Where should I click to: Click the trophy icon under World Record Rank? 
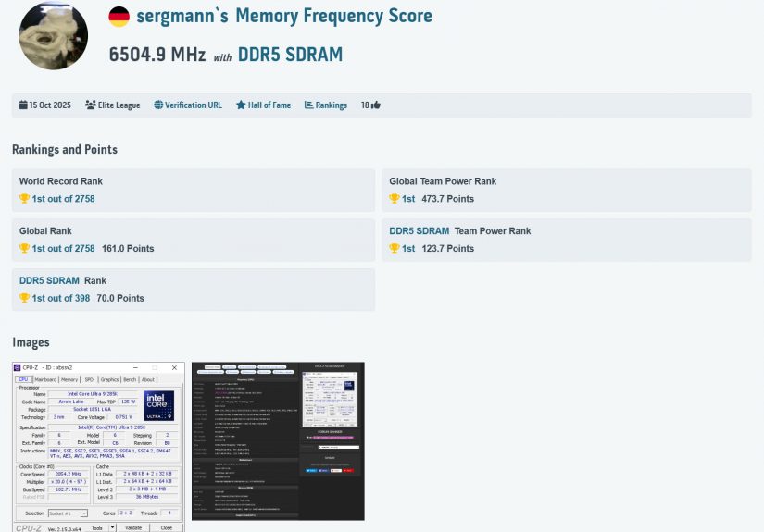pyautogui.click(x=25, y=199)
